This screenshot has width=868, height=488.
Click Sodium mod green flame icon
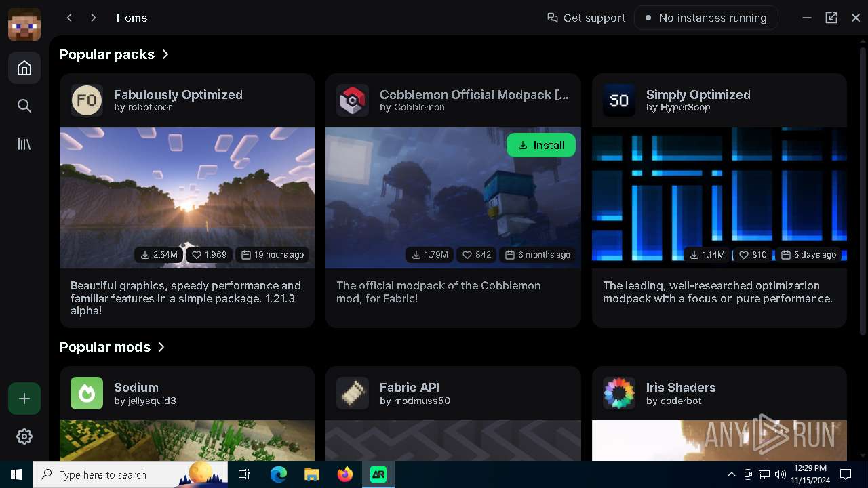point(87,393)
